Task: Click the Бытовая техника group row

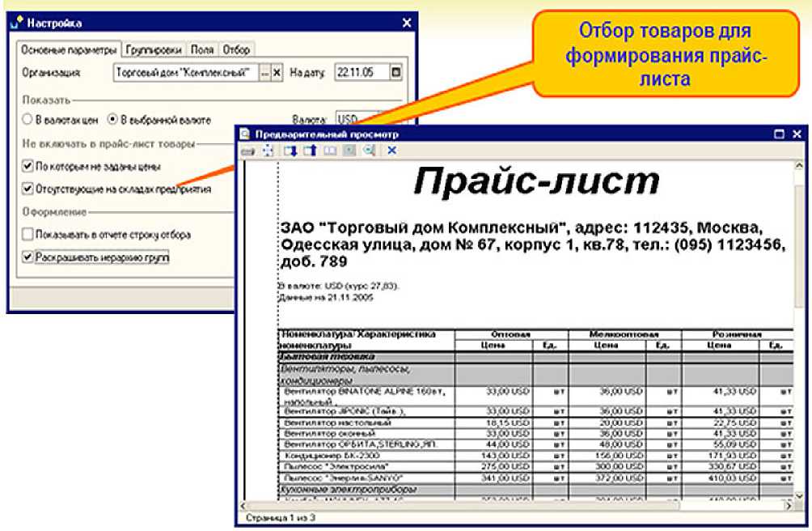Action: coord(535,357)
